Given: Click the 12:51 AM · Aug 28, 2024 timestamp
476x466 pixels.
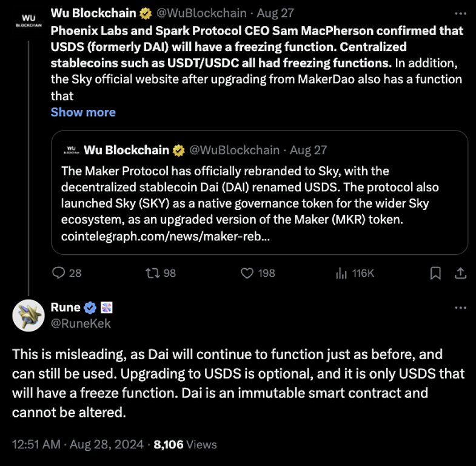Looking at the screenshot, I should 76,444.
